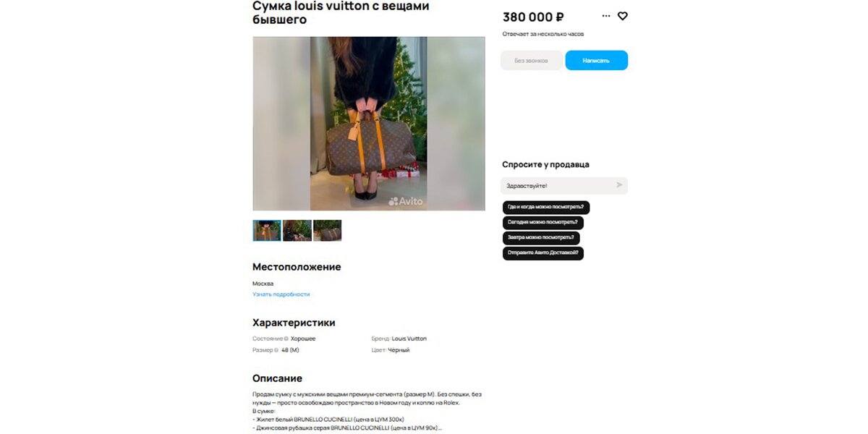
Task: Select the first bag photo thumbnail
Action: click(267, 230)
